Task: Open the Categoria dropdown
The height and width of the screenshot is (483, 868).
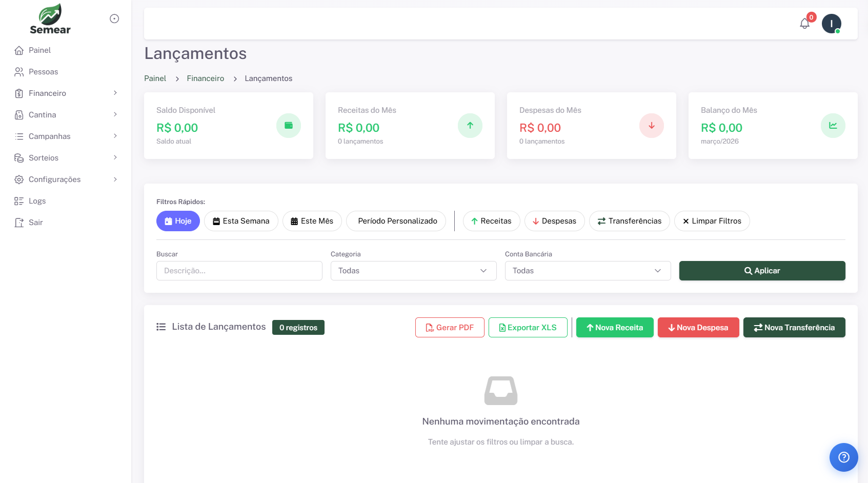Action: (x=413, y=271)
